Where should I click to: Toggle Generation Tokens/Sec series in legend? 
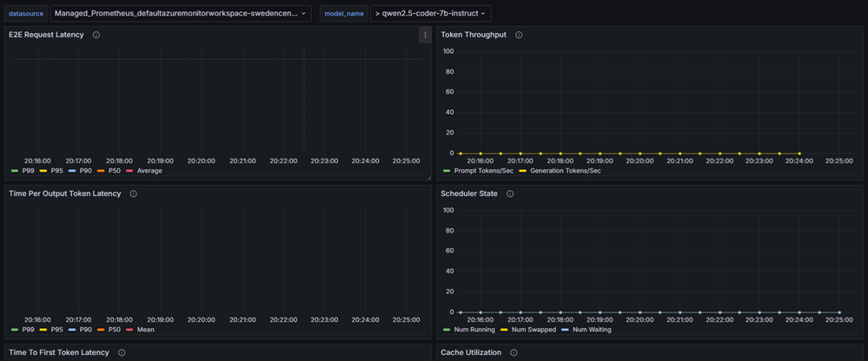click(x=566, y=171)
